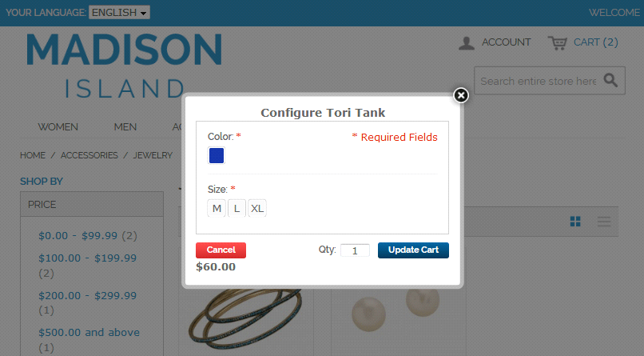Select size L
644x356 pixels.
(x=237, y=209)
